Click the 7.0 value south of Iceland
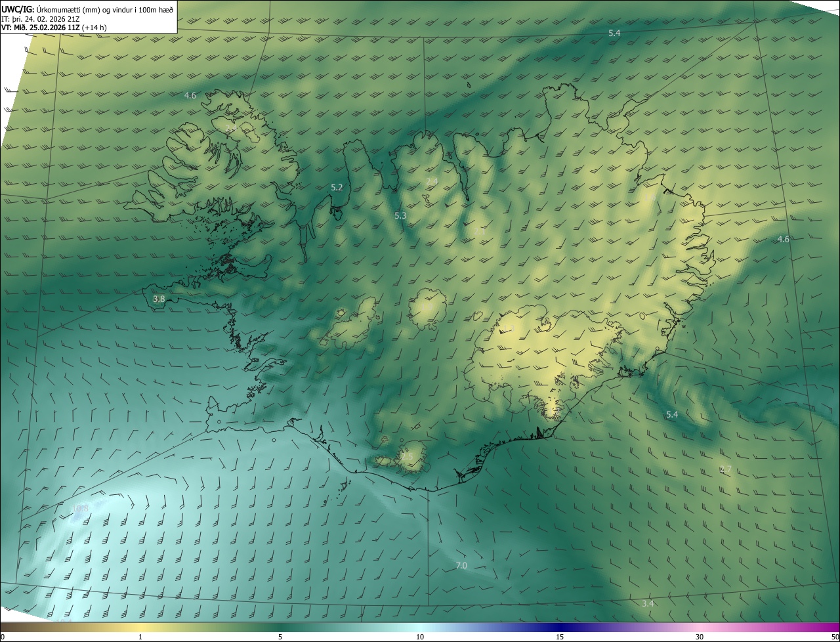The image size is (840, 642). [461, 565]
